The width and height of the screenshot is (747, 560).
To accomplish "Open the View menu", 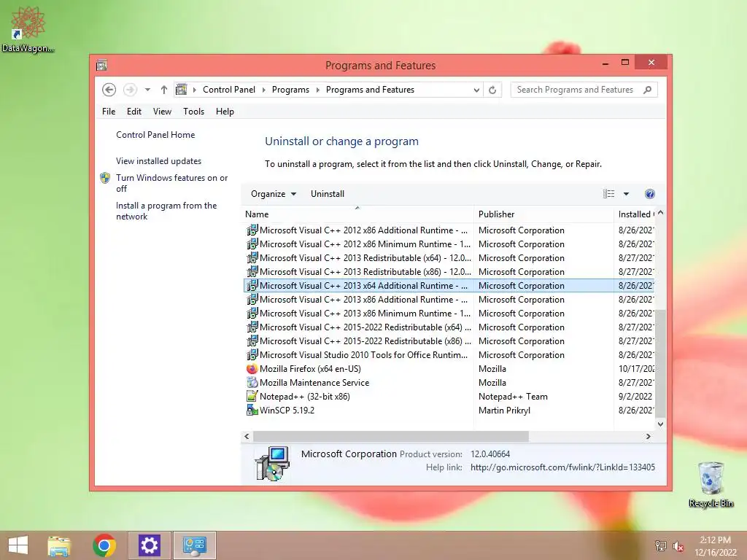I will coord(162,112).
